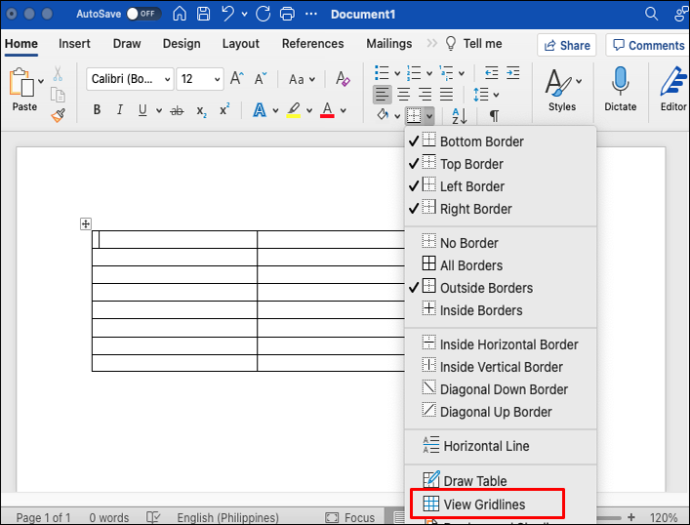Open numbered list style dropdown
Viewport: 690px width, 525px height.
click(x=429, y=73)
